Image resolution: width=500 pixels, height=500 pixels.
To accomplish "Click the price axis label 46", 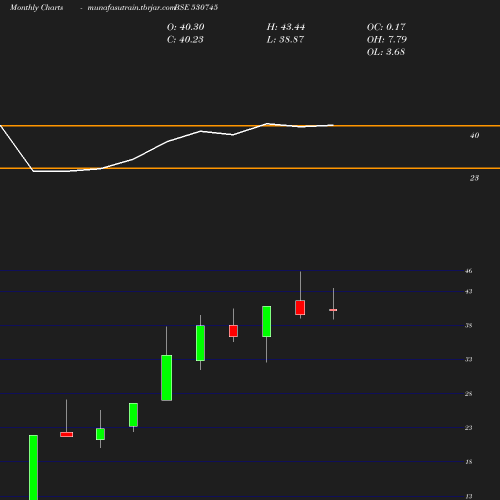I will tap(468, 271).
